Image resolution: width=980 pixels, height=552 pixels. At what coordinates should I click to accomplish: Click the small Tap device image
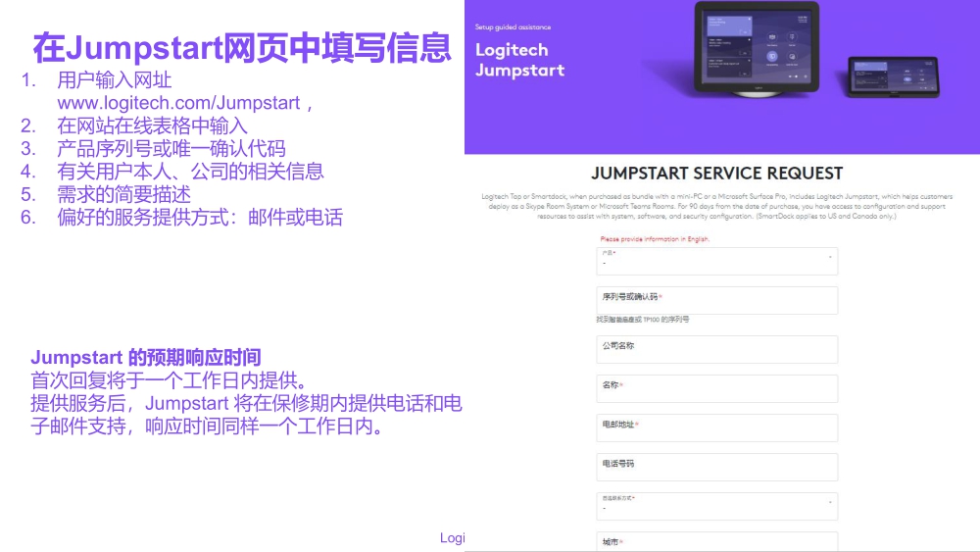tap(893, 76)
